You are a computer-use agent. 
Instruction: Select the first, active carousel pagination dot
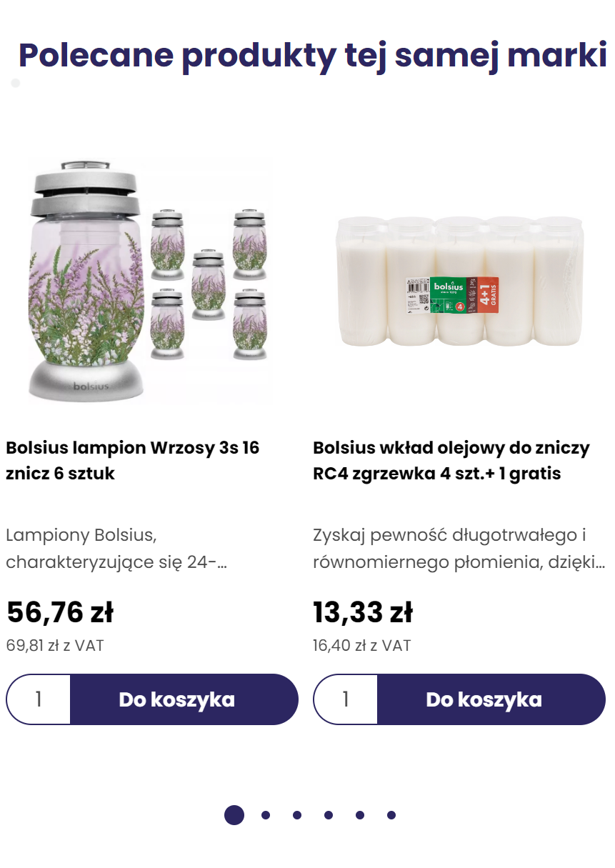(234, 815)
